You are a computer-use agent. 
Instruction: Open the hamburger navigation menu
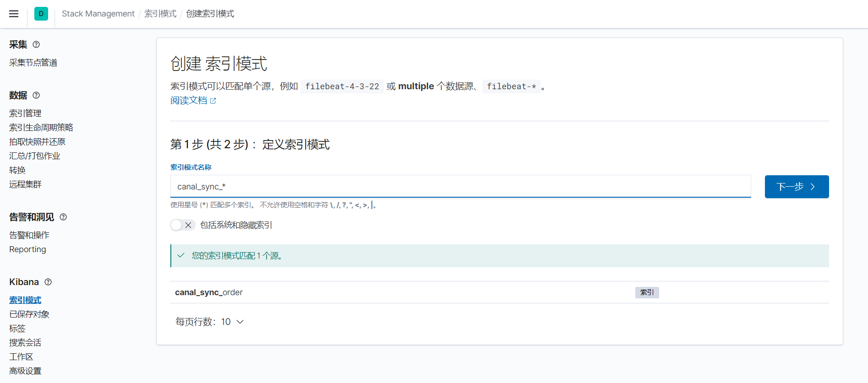click(x=14, y=14)
